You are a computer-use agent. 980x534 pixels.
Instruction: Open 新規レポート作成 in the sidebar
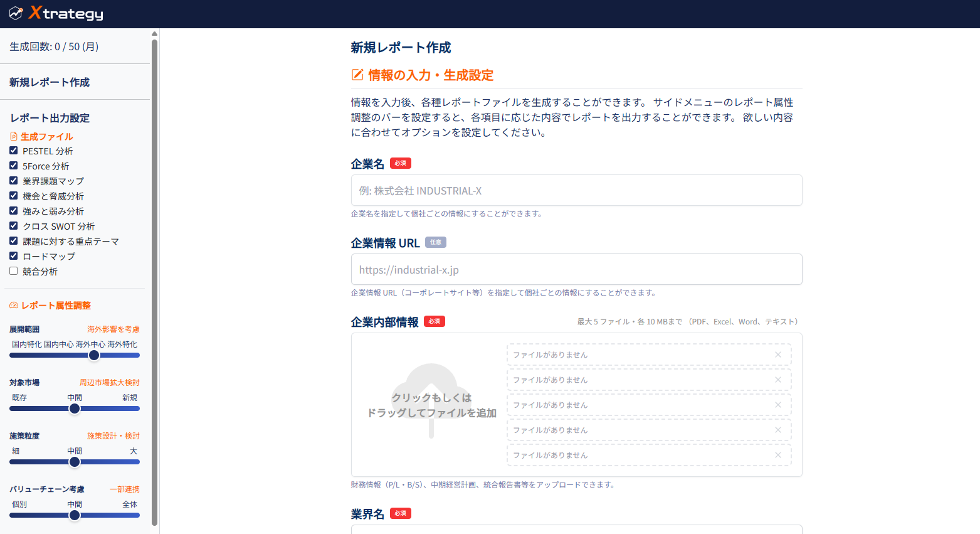click(x=50, y=82)
